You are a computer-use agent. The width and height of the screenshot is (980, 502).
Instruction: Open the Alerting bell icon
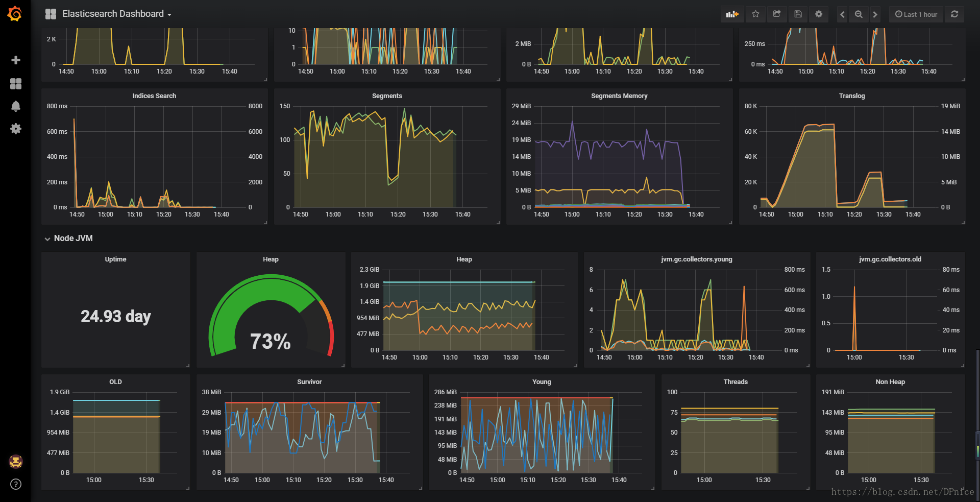click(16, 106)
